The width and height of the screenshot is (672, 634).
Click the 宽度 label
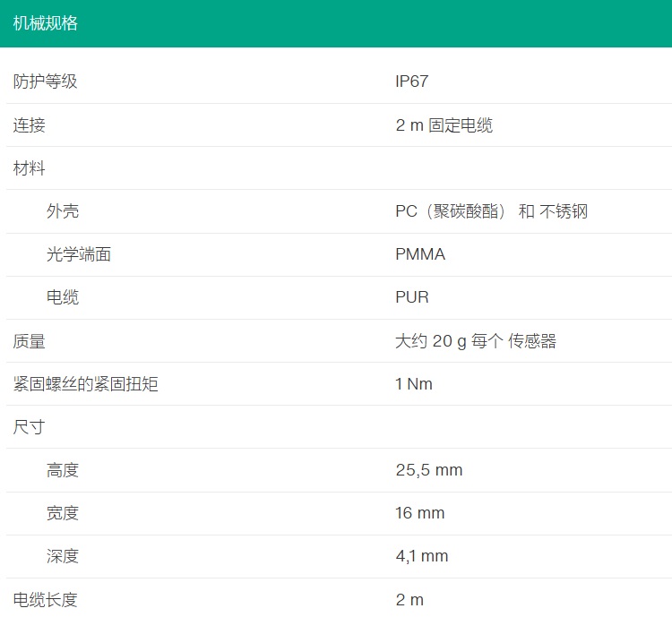(x=63, y=513)
